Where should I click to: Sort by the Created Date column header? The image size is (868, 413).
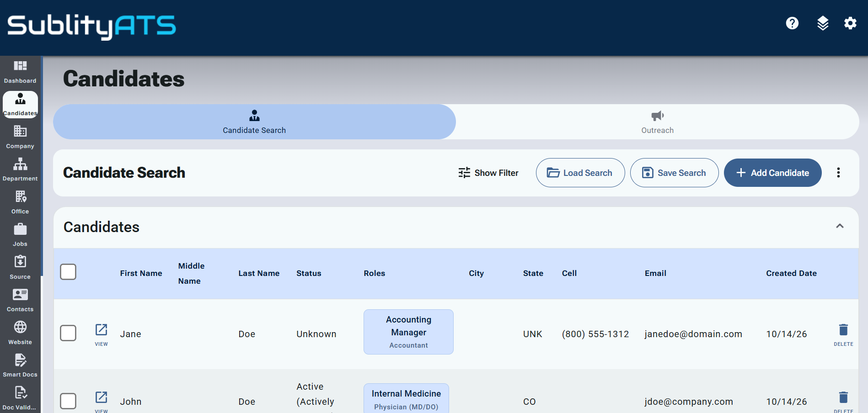point(791,273)
